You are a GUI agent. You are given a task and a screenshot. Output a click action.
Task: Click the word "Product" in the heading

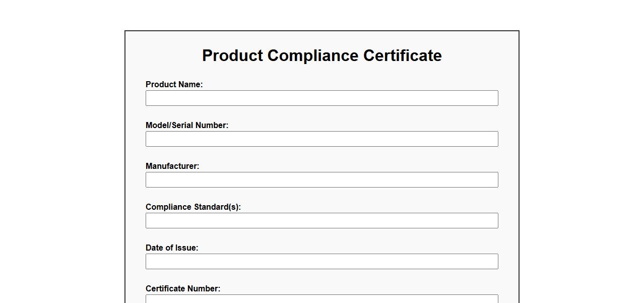(232, 55)
